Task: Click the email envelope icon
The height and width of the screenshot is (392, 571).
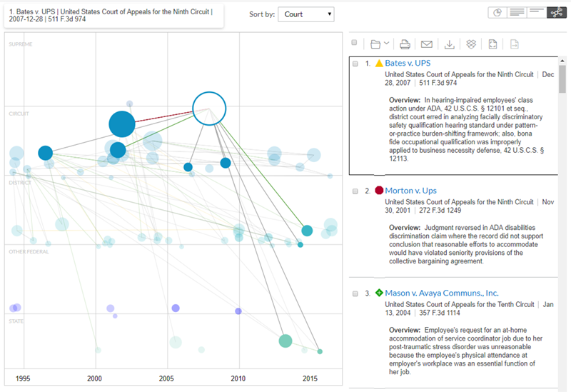Action: pos(427,44)
